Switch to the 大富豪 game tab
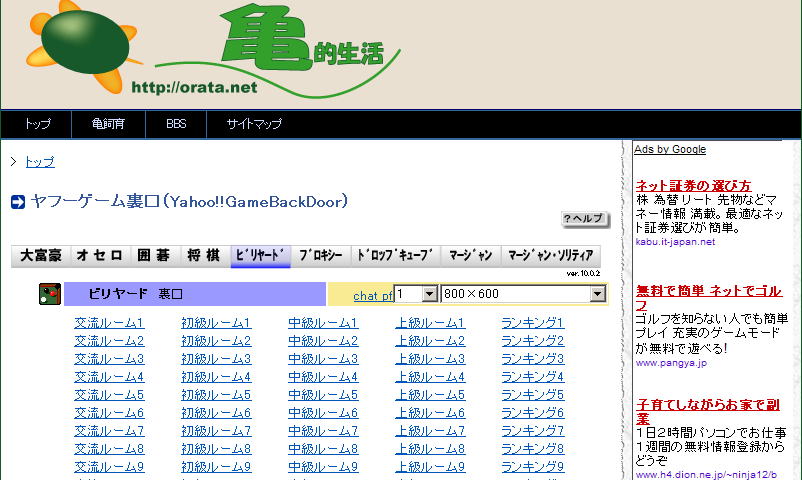Viewport: 802px width, 480px height. 41,256
